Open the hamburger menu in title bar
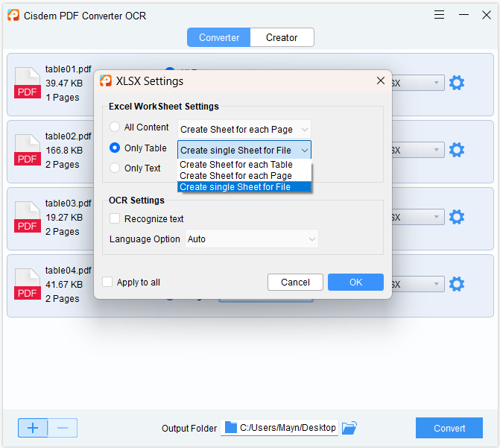Screen dimensions: 500x448 pos(439,15)
